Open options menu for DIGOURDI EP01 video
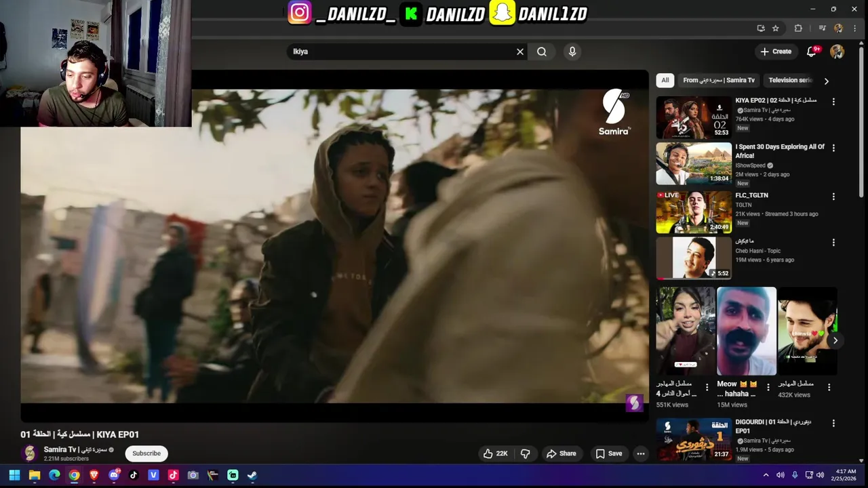Screen dimensions: 868x488 pos(833,424)
